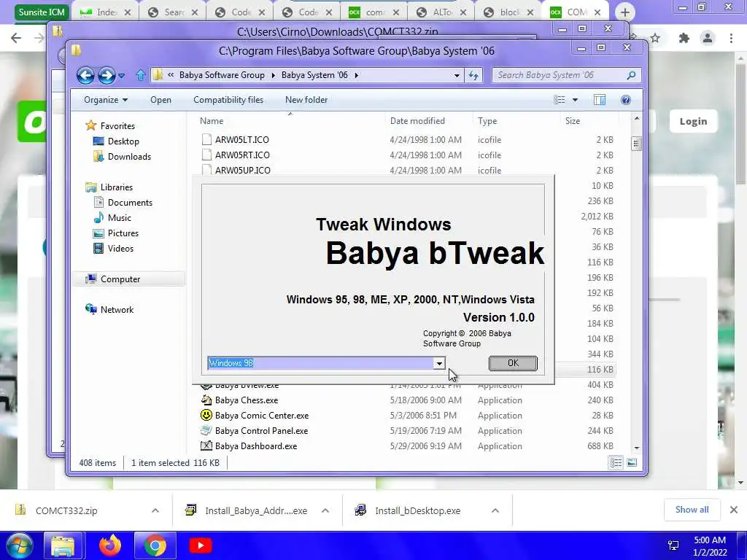Viewport: 747px width, 560px height.
Task: Open the Chrome extensions puzzle icon
Action: pyautogui.click(x=684, y=38)
